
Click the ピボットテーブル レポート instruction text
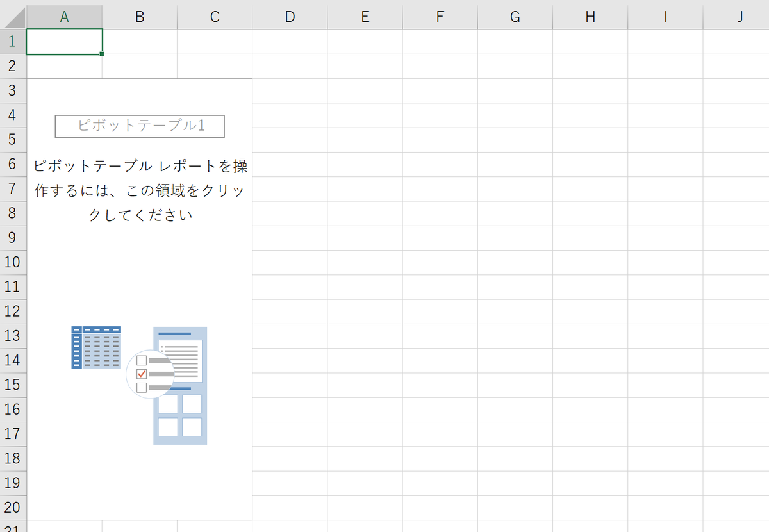click(140, 190)
